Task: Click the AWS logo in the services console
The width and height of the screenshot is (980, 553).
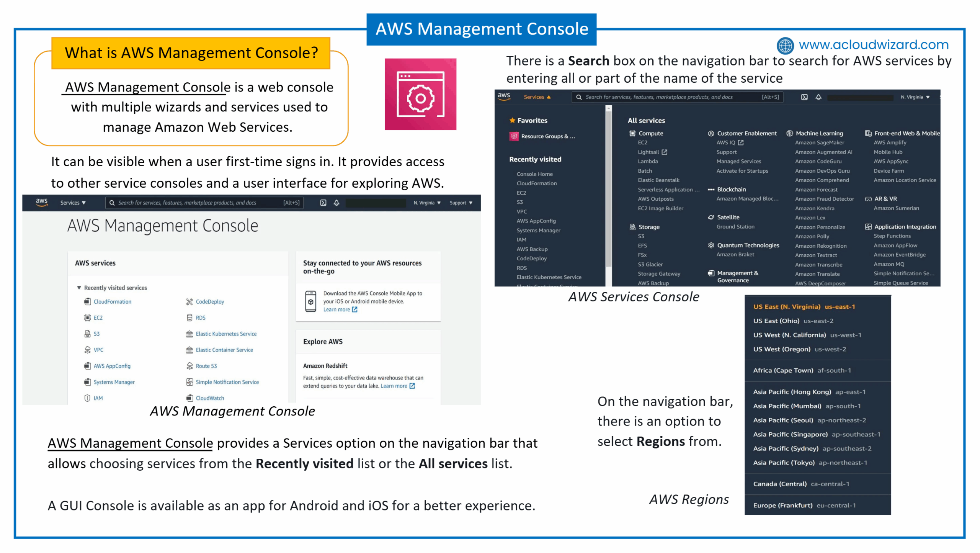Action: pos(504,97)
